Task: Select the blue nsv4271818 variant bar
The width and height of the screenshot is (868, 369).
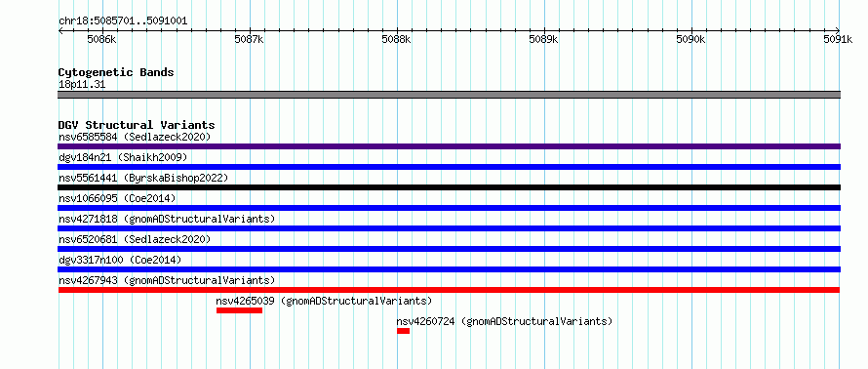Action: coord(449,228)
